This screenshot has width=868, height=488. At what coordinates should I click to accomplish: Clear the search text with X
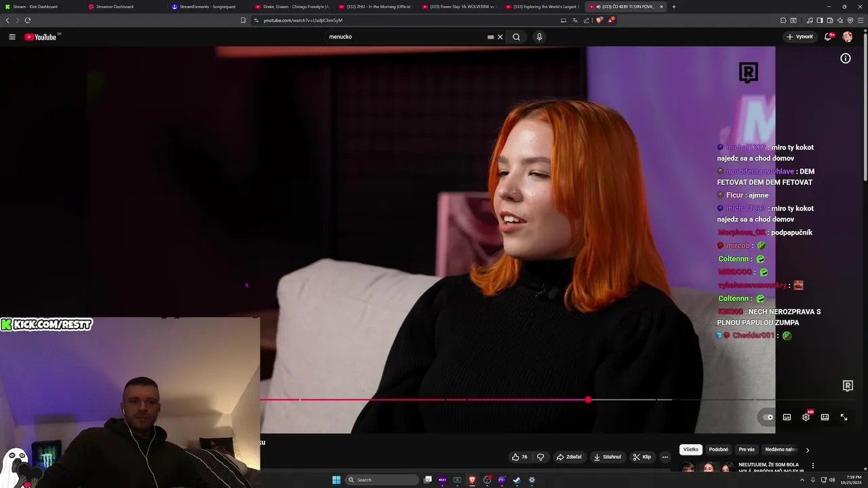click(500, 37)
